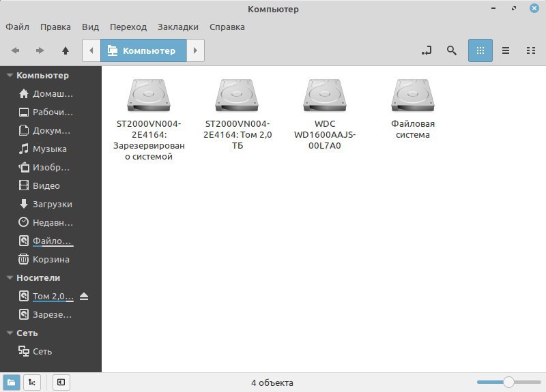Image resolution: width=546 pixels, height=392 pixels.
Task: Collapse the Носители sidebar section
Action: [10, 277]
